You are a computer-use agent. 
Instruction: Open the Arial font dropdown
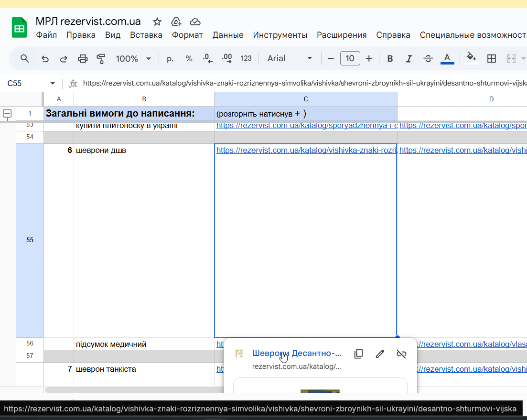(290, 58)
